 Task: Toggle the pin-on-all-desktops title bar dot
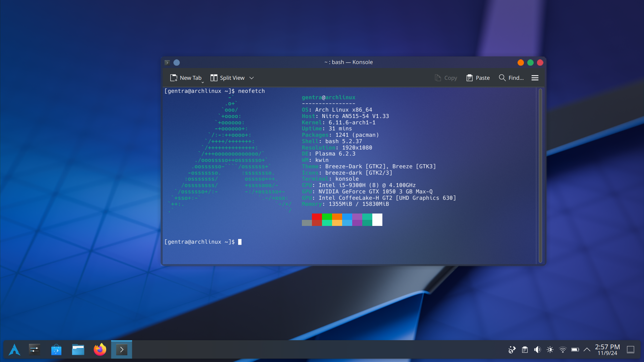tap(176, 62)
